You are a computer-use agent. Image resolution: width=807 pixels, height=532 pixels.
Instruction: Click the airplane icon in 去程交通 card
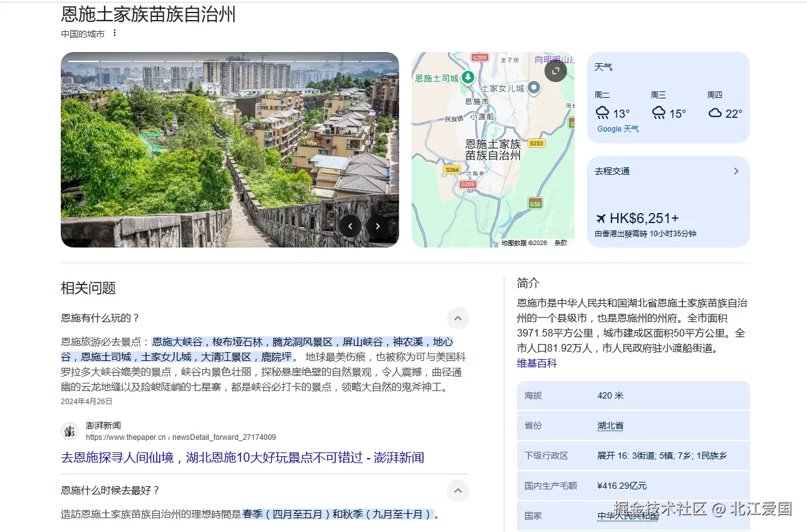601,218
